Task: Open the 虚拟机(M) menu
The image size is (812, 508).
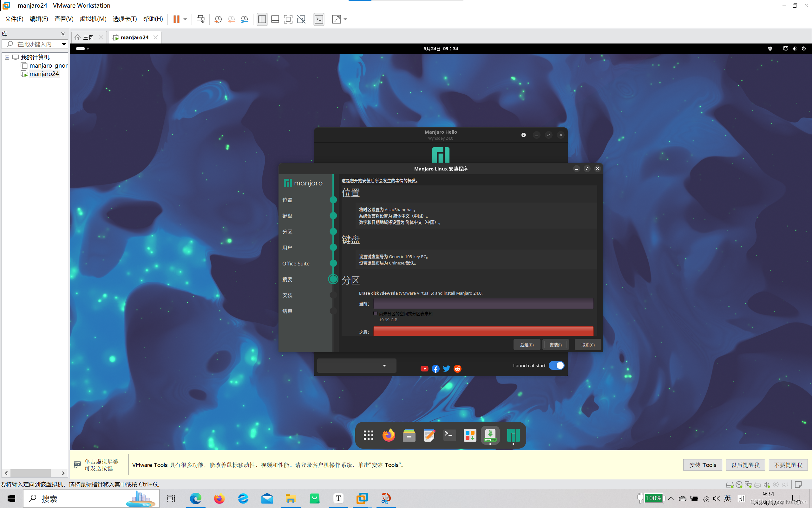Action: click(93, 19)
